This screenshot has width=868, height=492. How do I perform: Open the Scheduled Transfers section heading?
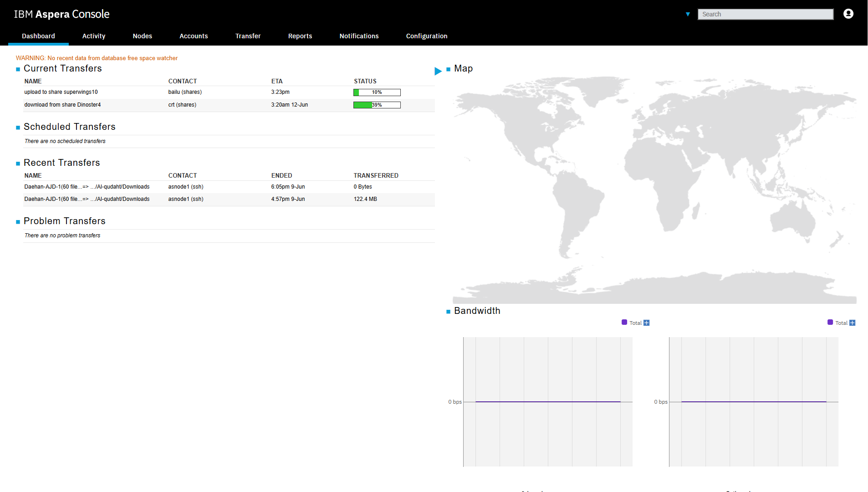(70, 127)
